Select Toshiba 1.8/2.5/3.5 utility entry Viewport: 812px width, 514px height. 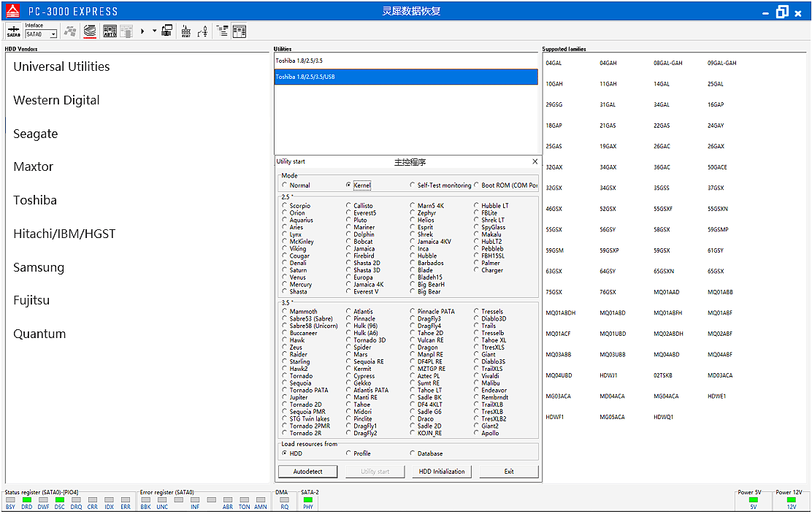(x=406, y=61)
